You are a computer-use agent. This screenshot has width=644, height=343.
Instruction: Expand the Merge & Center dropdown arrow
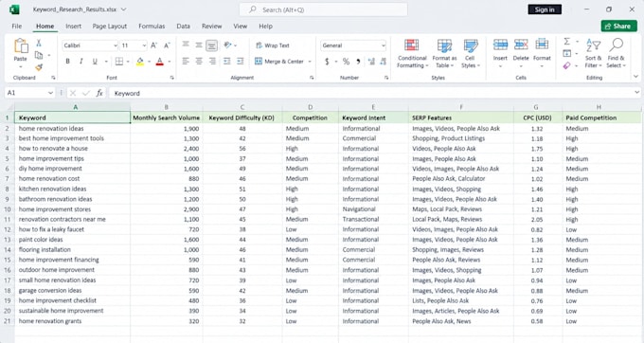tap(310, 62)
